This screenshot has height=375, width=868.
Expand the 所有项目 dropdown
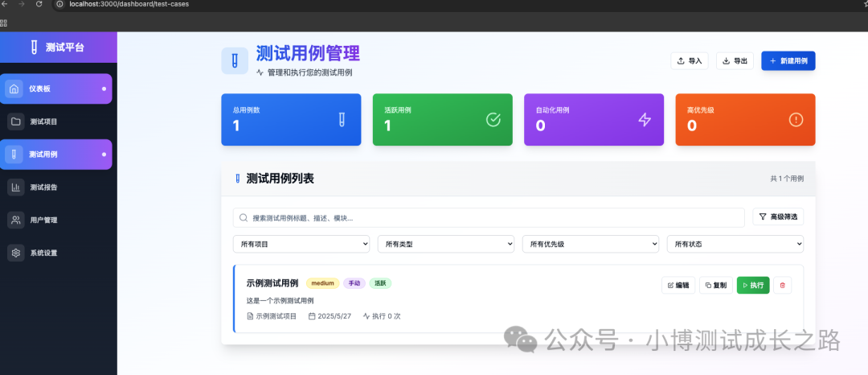coord(301,244)
